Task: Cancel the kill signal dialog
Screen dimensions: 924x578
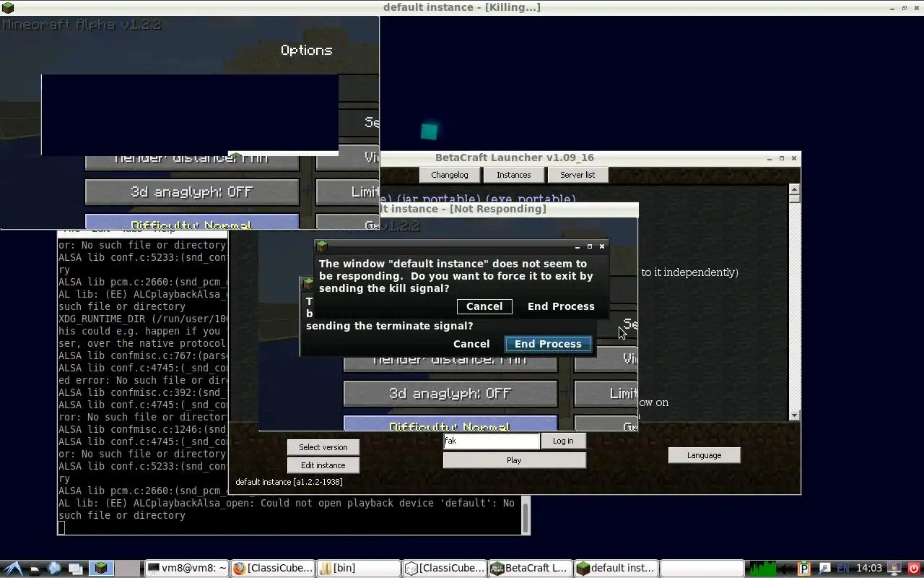Action: point(484,306)
